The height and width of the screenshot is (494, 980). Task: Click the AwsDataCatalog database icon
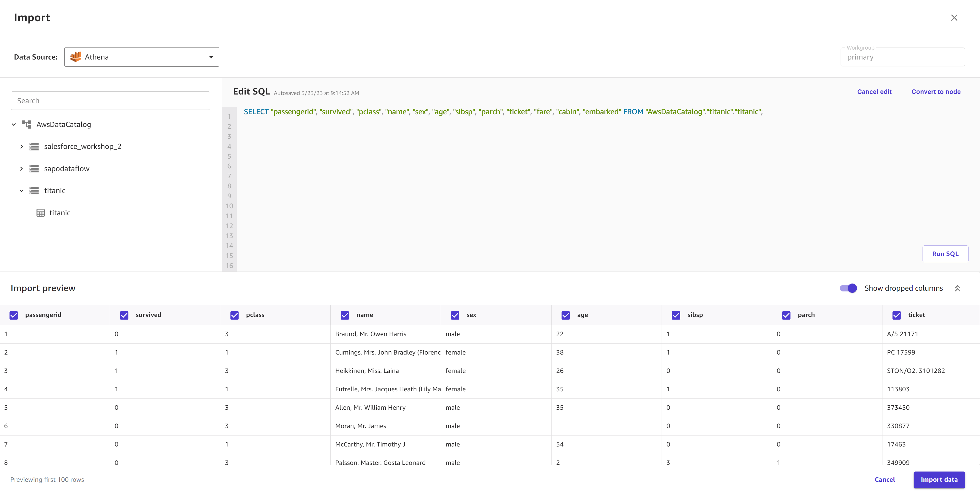coord(27,125)
